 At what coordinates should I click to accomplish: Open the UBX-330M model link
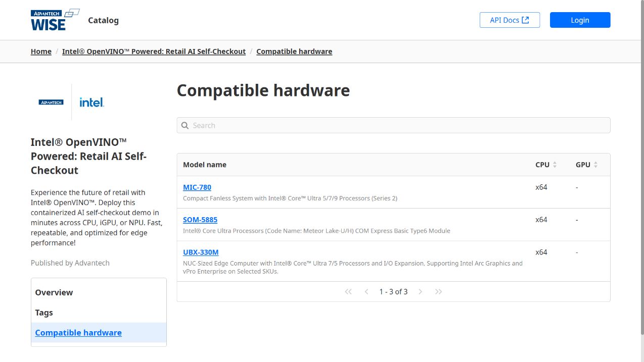[201, 252]
